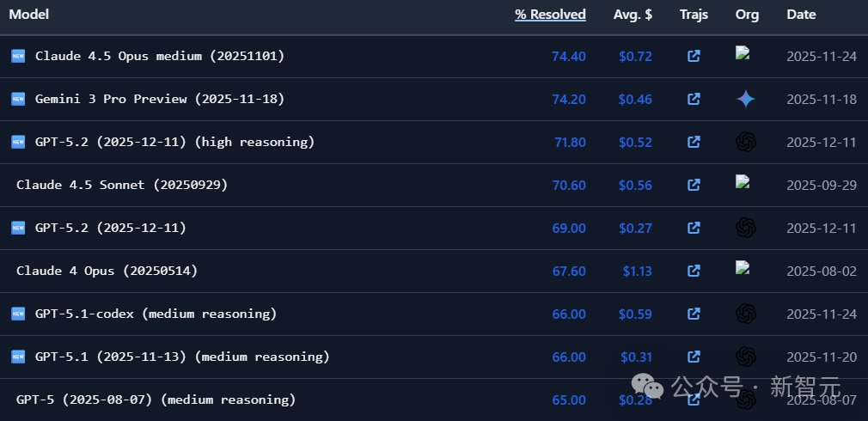Click the $0.72 average cost value
Viewport: 868px width, 421px height.
635,57
